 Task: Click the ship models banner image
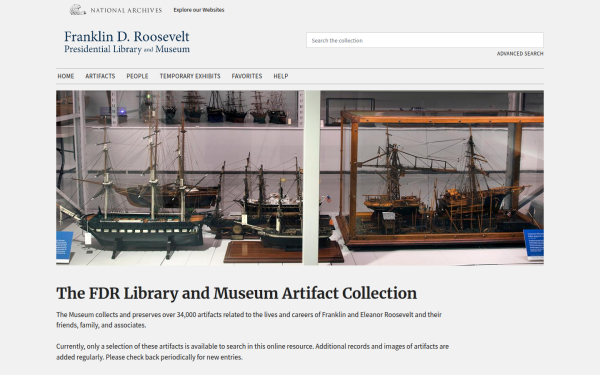coord(300,178)
